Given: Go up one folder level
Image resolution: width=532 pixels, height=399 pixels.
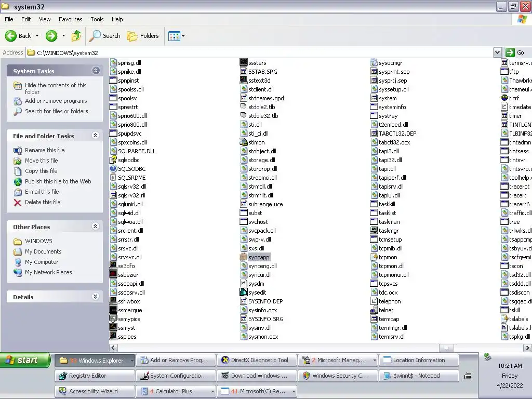Looking at the screenshot, I should pos(76,36).
